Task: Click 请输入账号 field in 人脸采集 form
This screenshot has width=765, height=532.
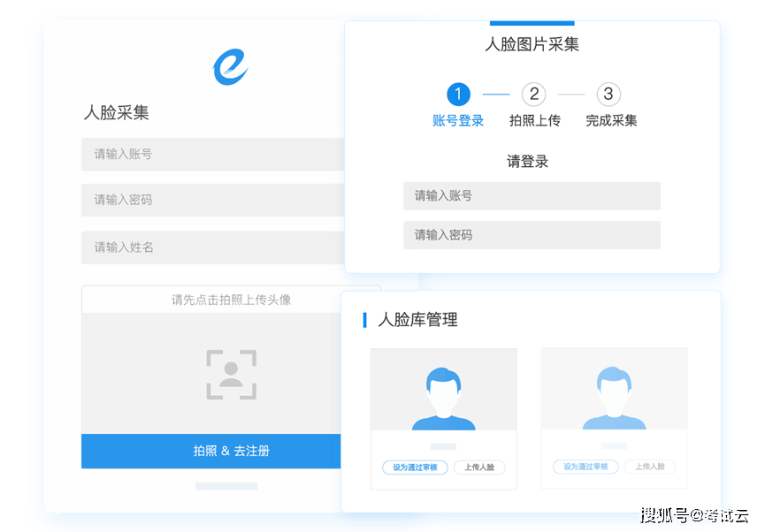Action: coord(212,154)
